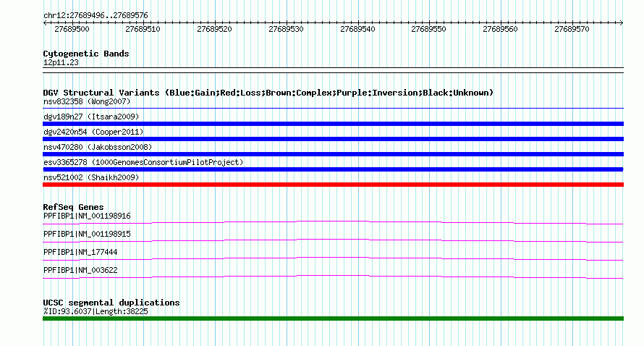This screenshot has height=346, width=644.
Task: Click the green segmental duplication bar
Action: (333, 318)
